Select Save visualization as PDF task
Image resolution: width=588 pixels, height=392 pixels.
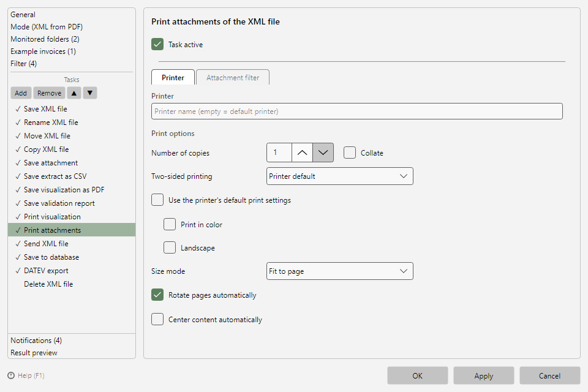coord(72,190)
